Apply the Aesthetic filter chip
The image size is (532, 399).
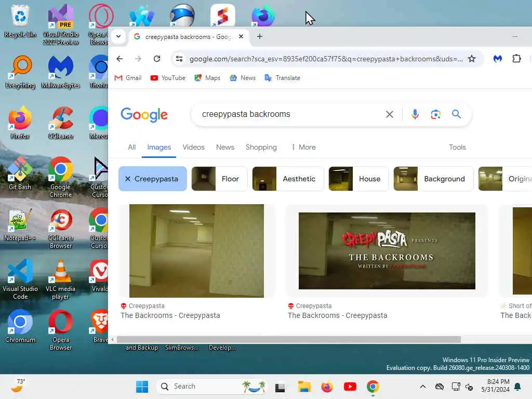(288, 179)
